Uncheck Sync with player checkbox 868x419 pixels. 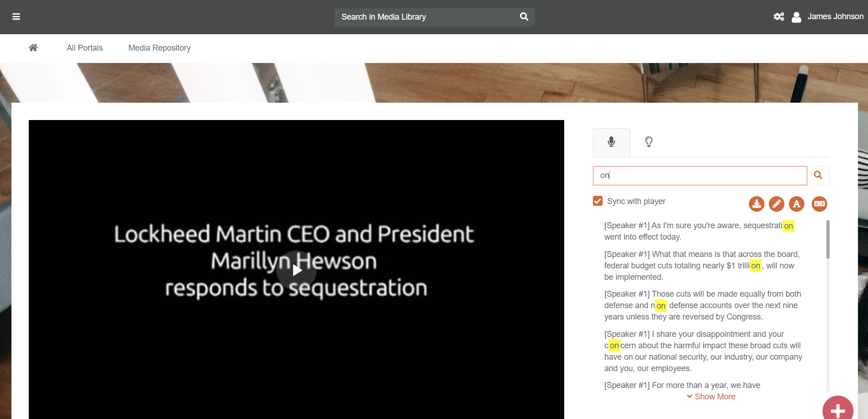tap(598, 201)
